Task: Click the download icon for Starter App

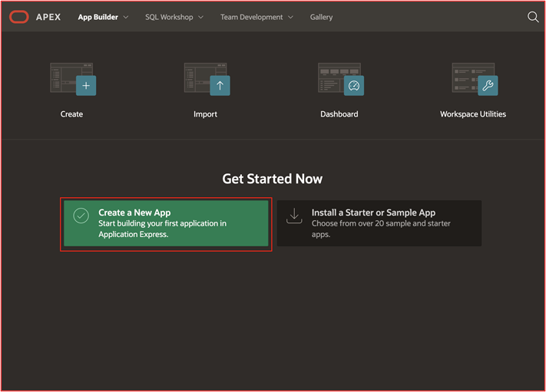Action: (294, 216)
